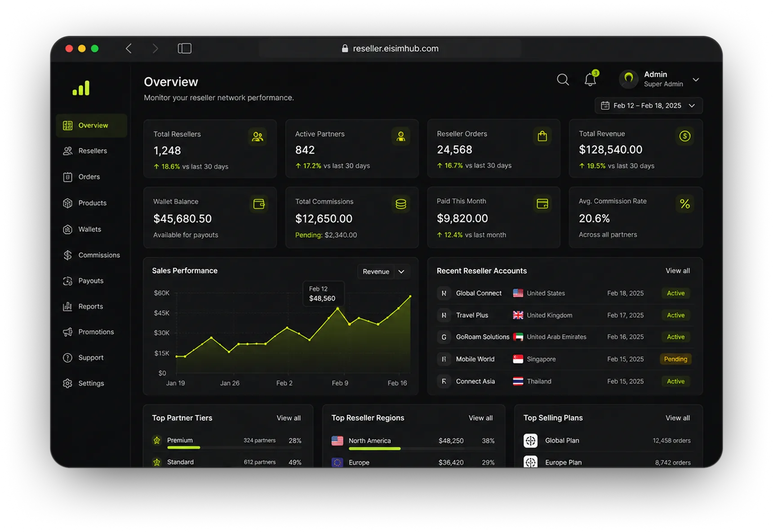Open the Products sidebar item
773x532 pixels.
click(x=92, y=203)
